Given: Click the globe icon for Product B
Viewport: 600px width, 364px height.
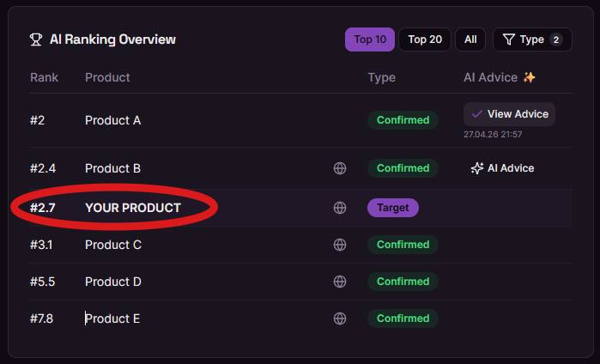Looking at the screenshot, I should pyautogui.click(x=340, y=168).
